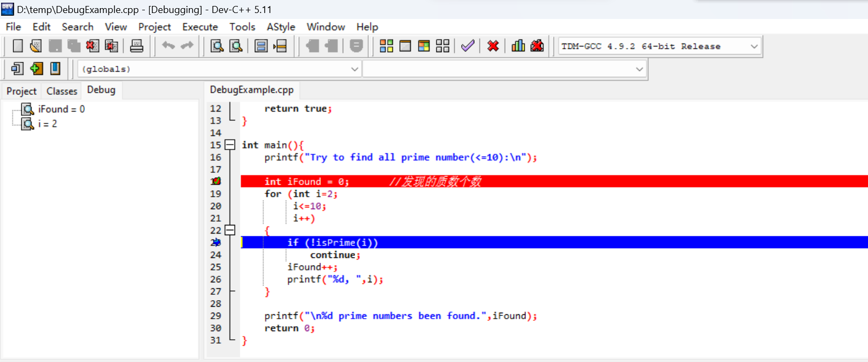
Task: Toggle a breakpoint at line number 29
Action: click(x=216, y=316)
